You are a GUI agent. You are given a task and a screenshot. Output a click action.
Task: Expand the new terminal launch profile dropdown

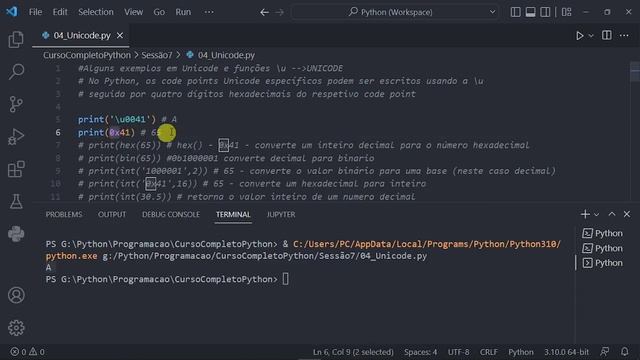point(596,215)
